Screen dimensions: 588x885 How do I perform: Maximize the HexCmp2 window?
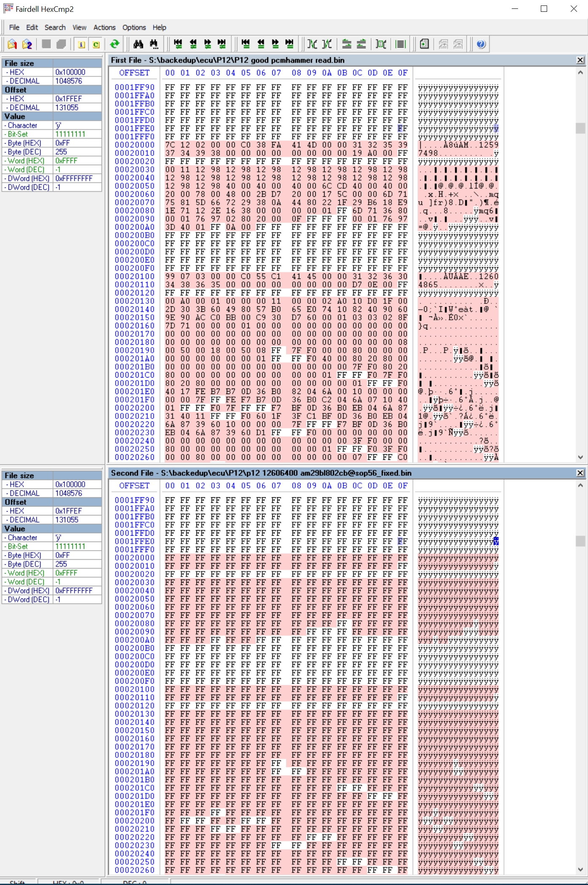[x=544, y=9]
